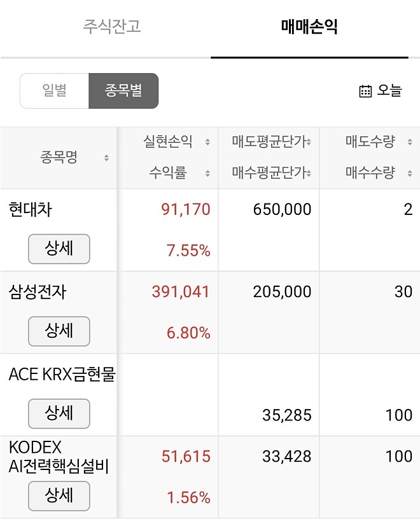Switch to 일별 view
Viewport: 420px width, 526px height.
pyautogui.click(x=54, y=90)
